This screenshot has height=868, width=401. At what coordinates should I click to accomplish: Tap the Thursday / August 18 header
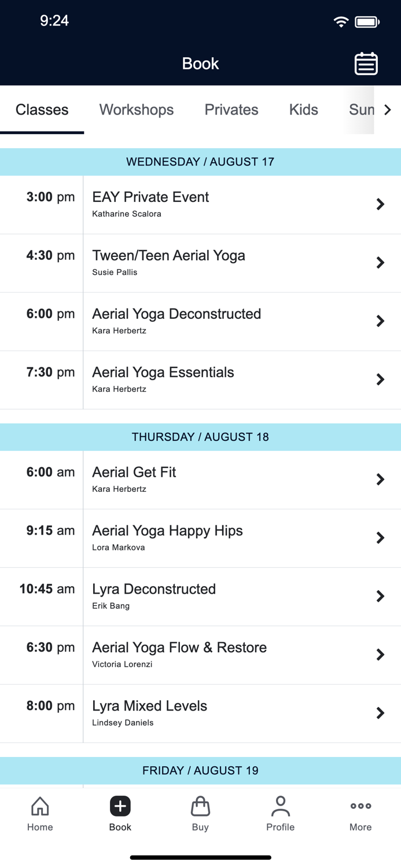point(200,437)
